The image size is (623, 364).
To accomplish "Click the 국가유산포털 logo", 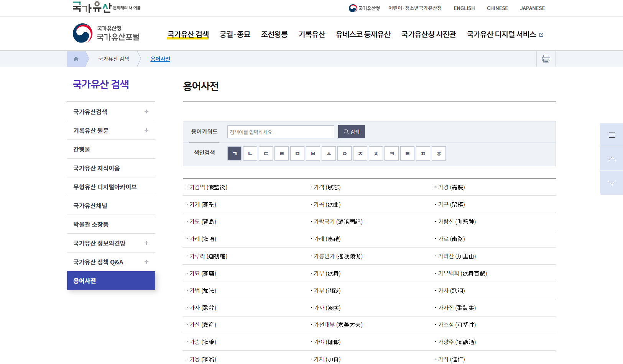I will [106, 33].
